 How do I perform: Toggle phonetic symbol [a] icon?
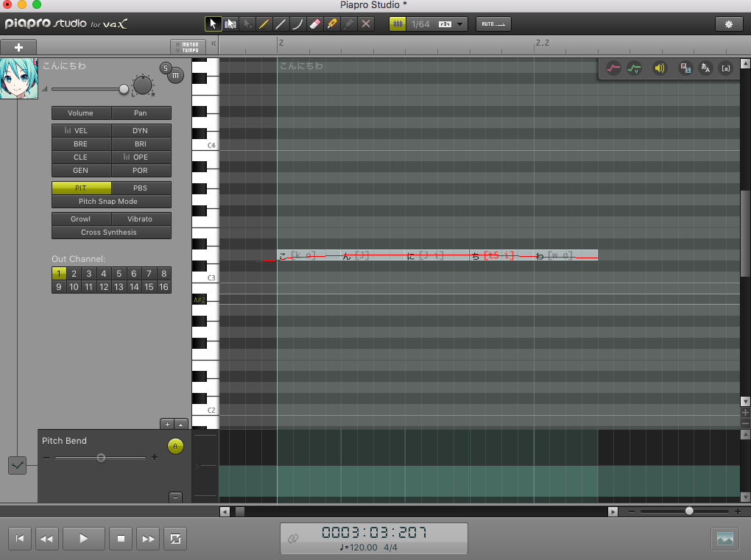[726, 68]
